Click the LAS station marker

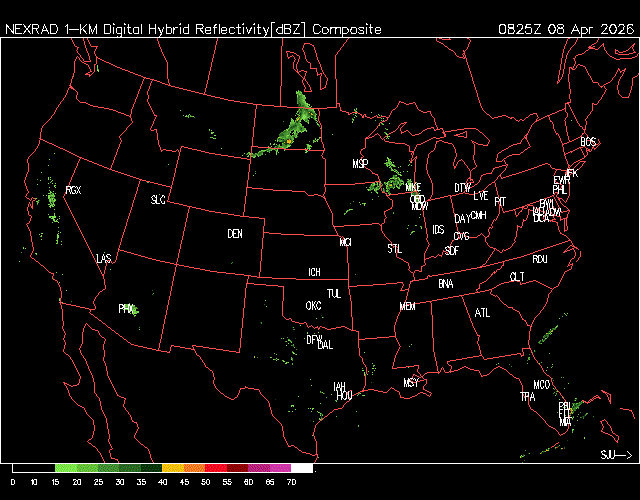(104, 259)
